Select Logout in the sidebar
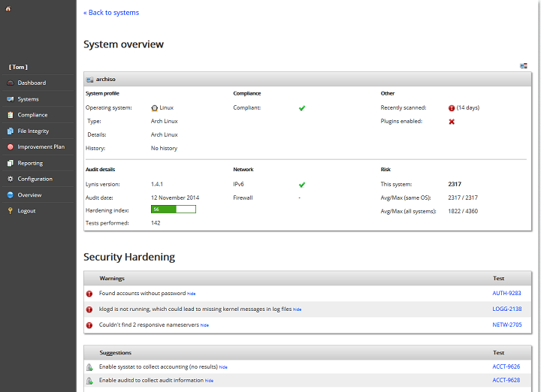Image resolution: width=541 pixels, height=392 pixels. coord(26,211)
